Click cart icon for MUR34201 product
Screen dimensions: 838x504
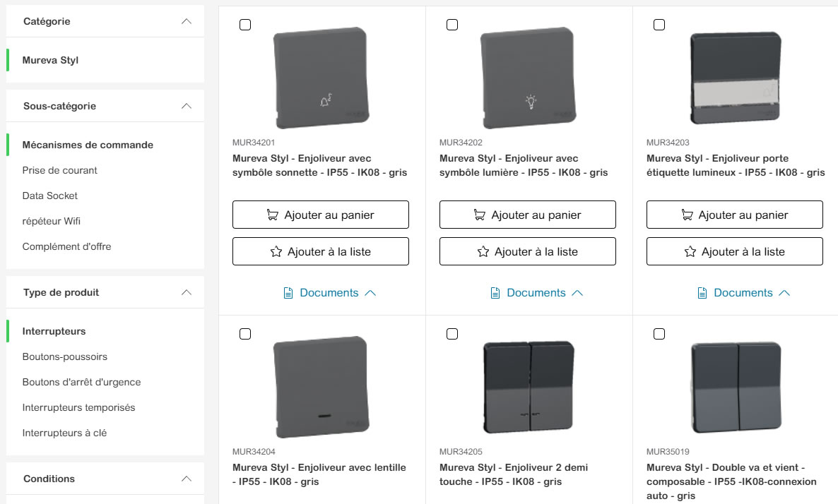tap(272, 215)
